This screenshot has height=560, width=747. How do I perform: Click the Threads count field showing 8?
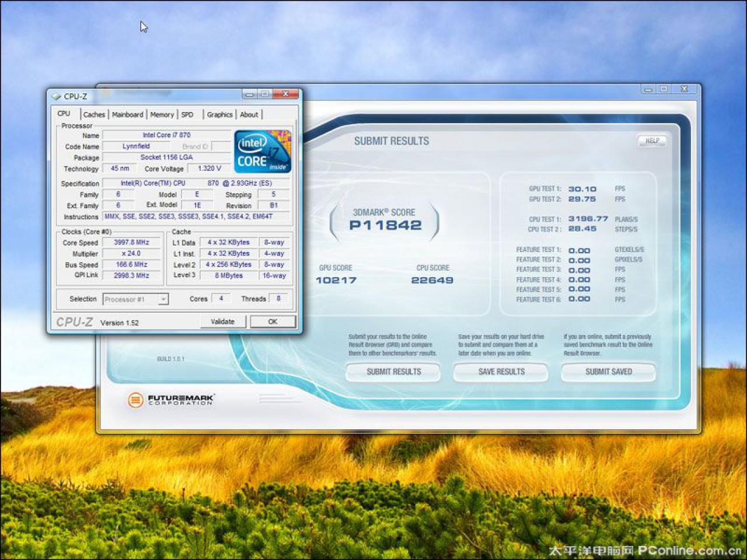click(x=278, y=299)
